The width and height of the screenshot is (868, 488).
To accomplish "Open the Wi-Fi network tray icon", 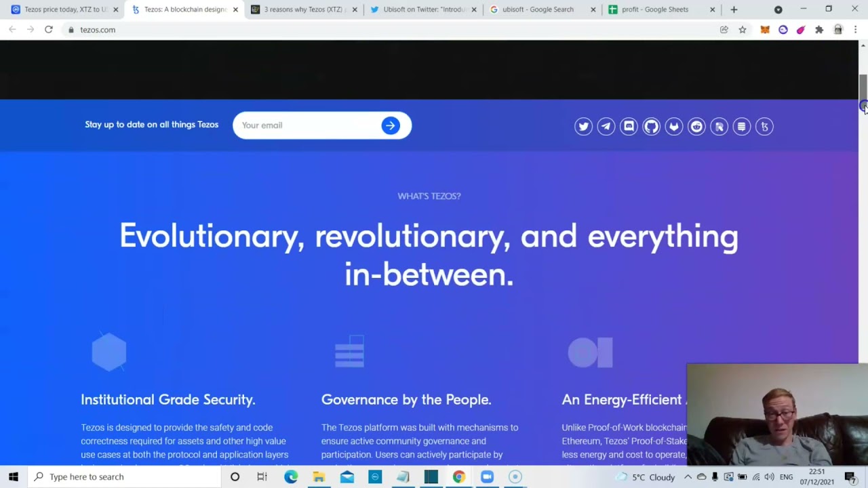I will tap(755, 477).
